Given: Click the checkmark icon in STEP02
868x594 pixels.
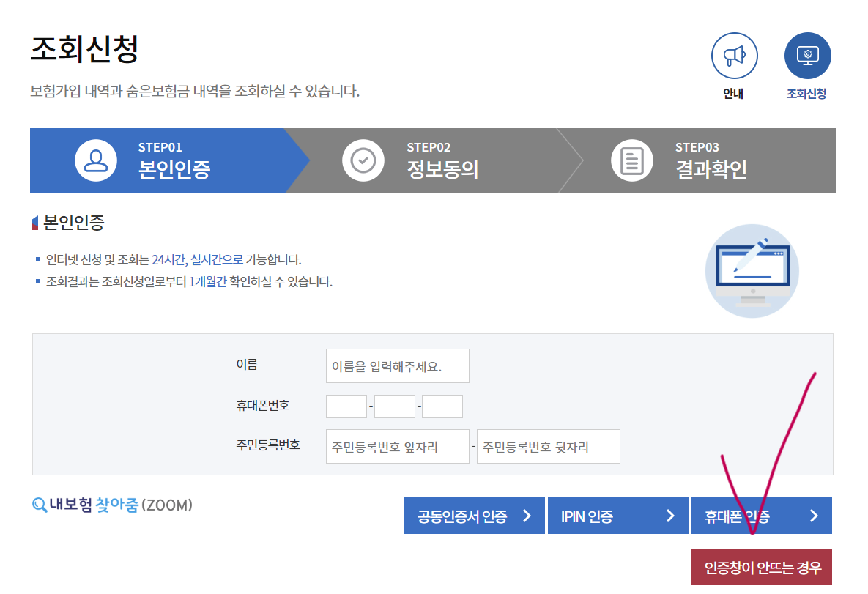Looking at the screenshot, I should coord(364,160).
